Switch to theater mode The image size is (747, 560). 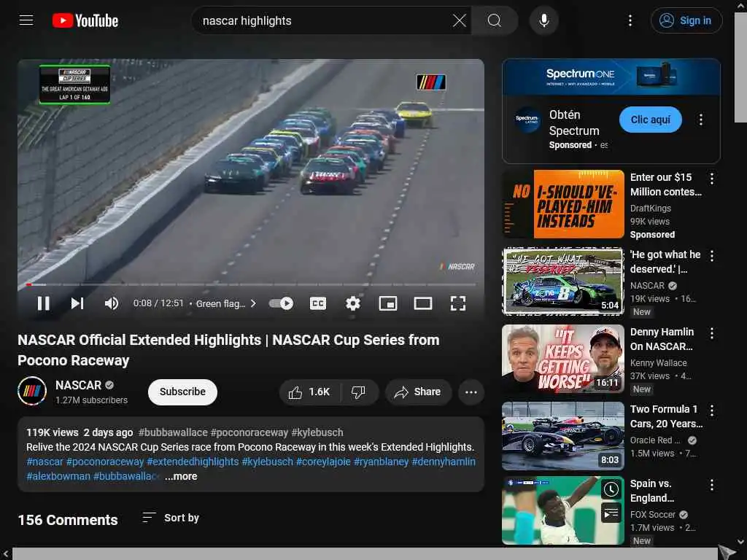[x=422, y=303]
